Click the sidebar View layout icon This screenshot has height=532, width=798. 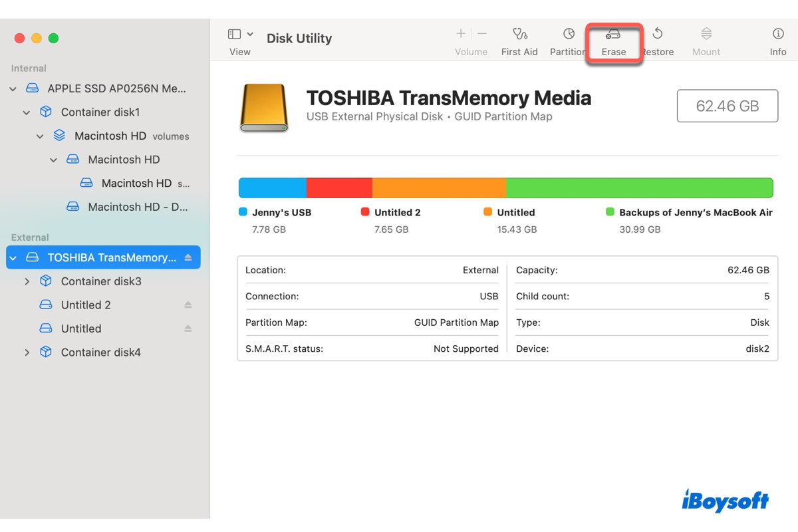(x=234, y=33)
